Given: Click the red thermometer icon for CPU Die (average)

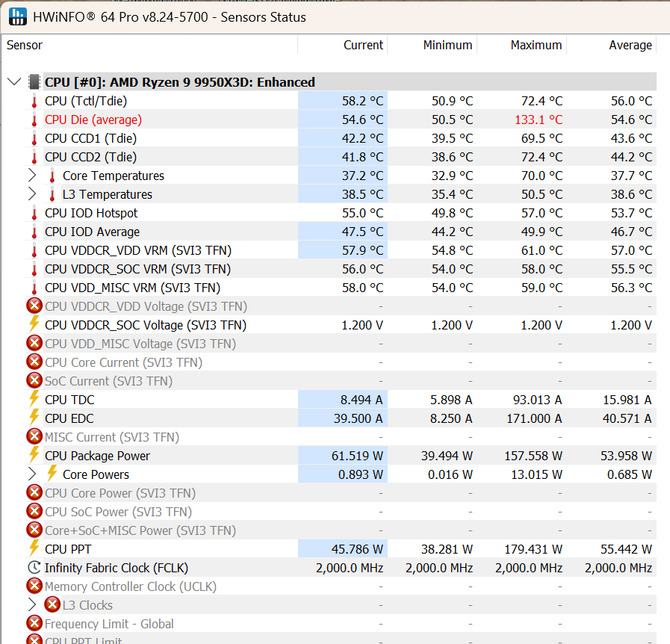Looking at the screenshot, I should point(34,120).
